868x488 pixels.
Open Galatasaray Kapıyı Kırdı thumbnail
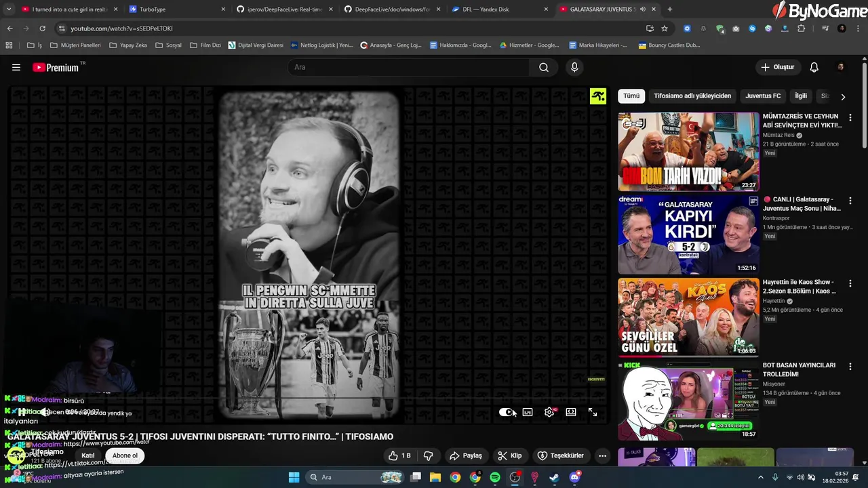pos(688,234)
